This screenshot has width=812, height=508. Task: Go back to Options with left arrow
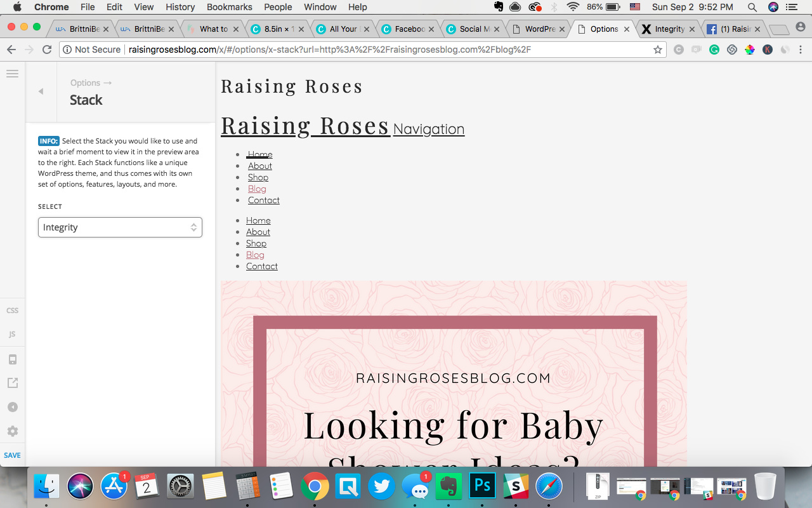click(x=41, y=91)
